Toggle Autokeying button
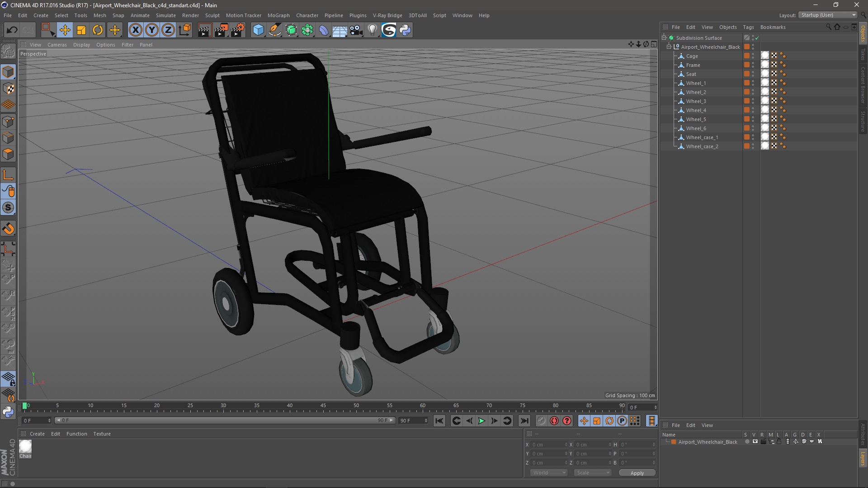 [554, 421]
